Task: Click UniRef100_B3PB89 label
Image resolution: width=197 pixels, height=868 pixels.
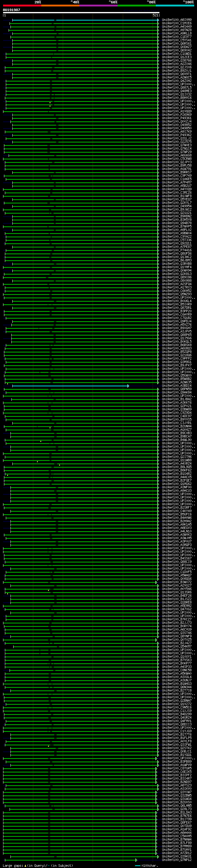Action: (x=176, y=761)
